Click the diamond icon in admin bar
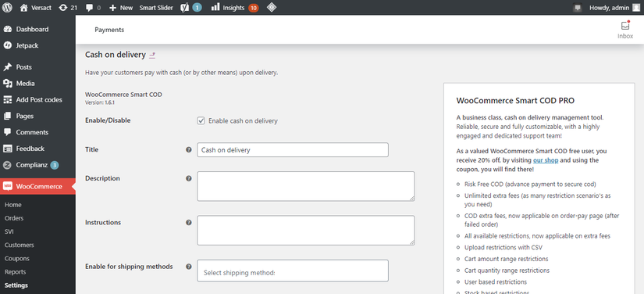 [x=271, y=7]
